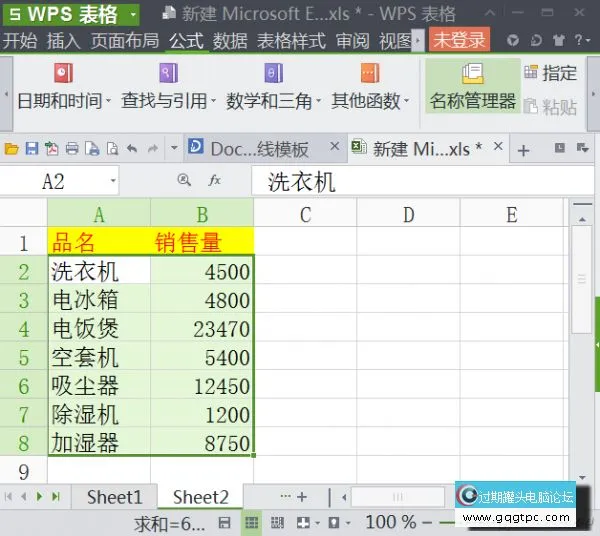Viewport: 600px width, 536px height.
Task: Select cell containing 电冰箱
Action: point(99,300)
